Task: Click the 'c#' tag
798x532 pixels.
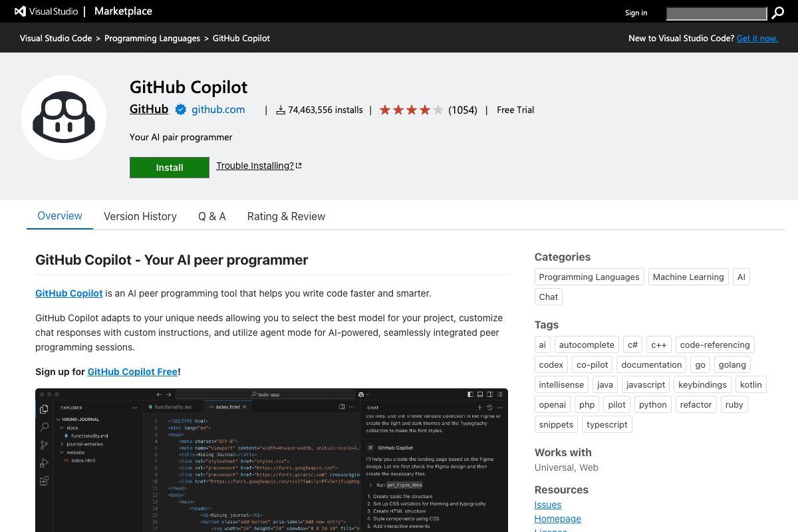Action: (632, 344)
